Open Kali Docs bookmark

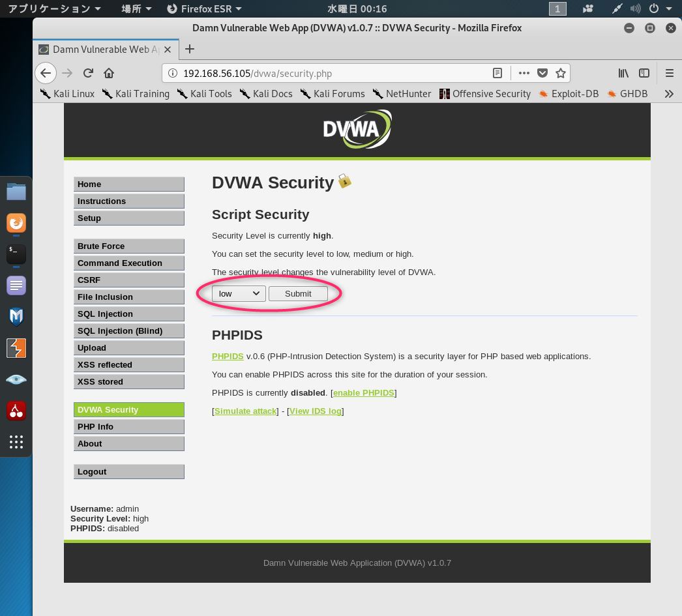(266, 94)
